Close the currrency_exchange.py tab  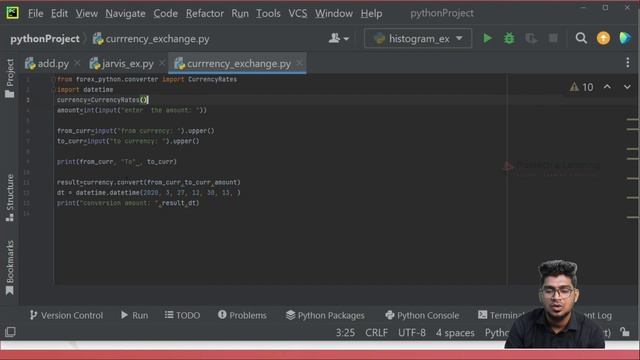(300, 63)
